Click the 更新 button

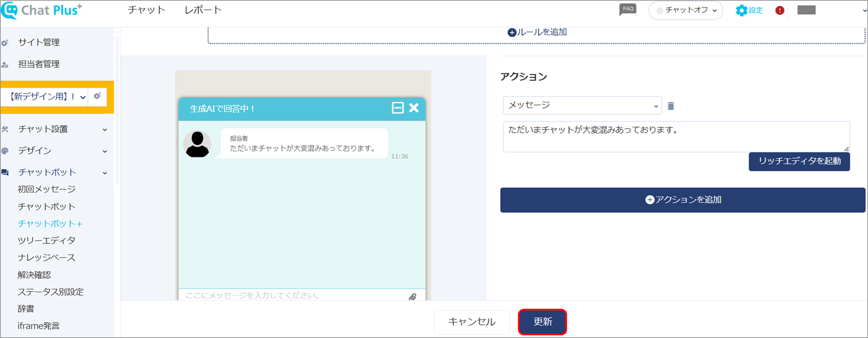click(x=543, y=322)
